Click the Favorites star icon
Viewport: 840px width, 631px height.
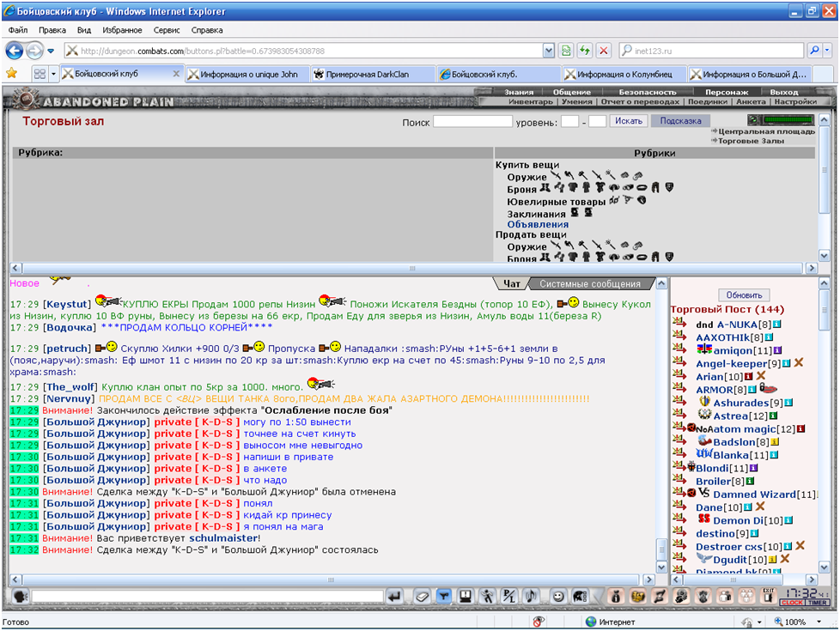click(x=11, y=73)
